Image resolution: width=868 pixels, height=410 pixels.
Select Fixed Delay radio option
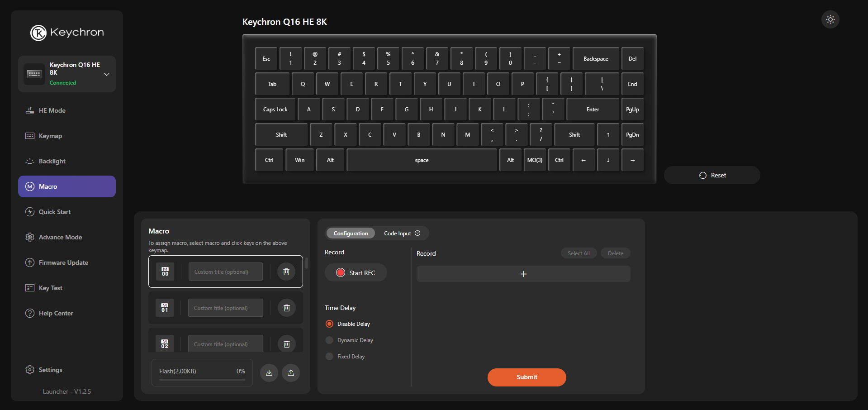coord(329,357)
